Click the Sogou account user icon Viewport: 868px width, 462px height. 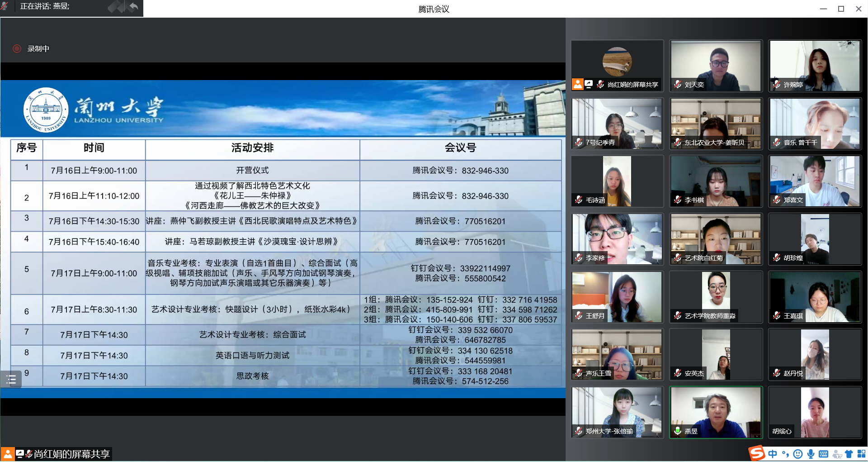pos(837,454)
